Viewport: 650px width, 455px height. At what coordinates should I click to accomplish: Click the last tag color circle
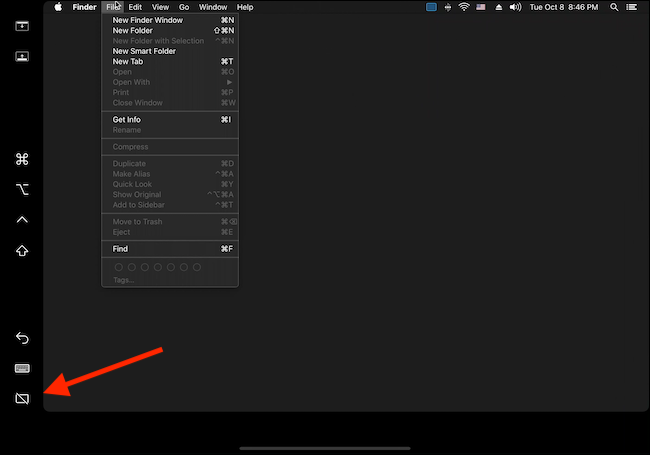coord(197,267)
